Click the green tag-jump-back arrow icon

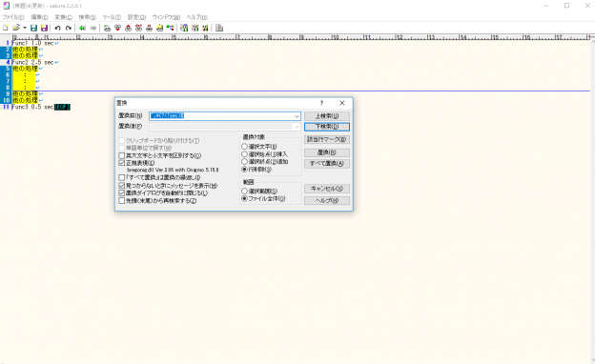(82, 28)
